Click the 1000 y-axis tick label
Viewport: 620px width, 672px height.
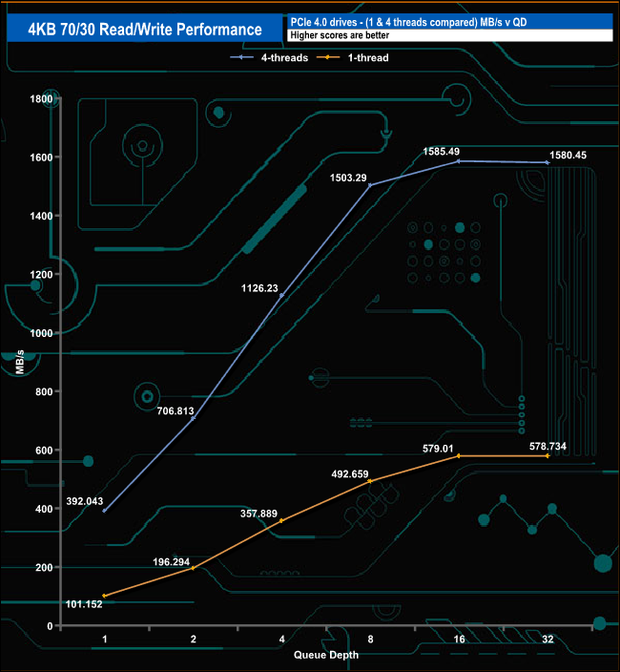(x=41, y=333)
